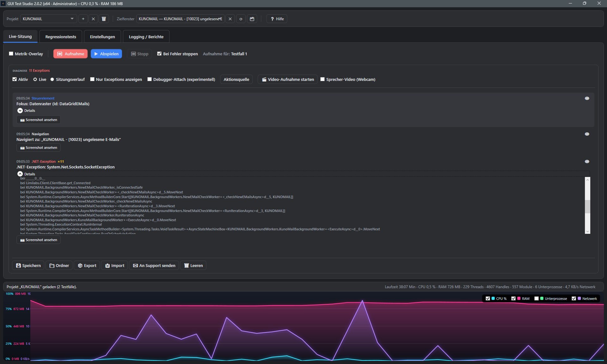607x364 pixels.
Task: Play back test with Abspielen button
Action: point(107,54)
